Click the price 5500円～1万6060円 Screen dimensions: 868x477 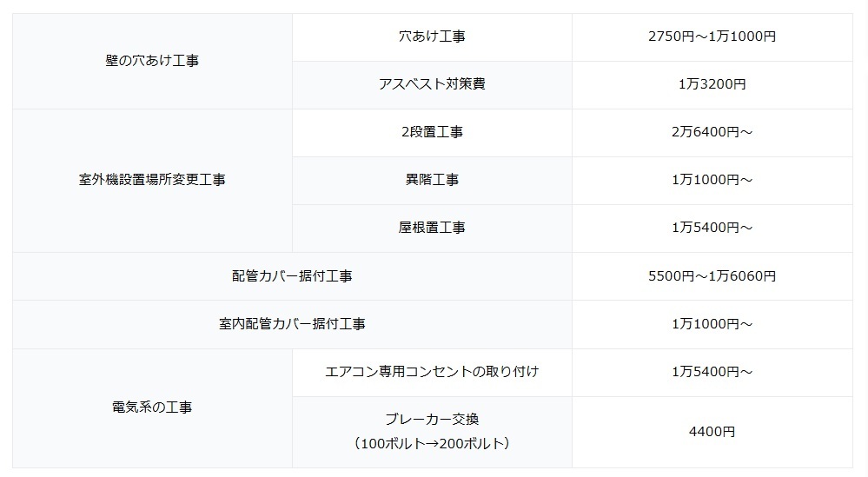click(712, 276)
